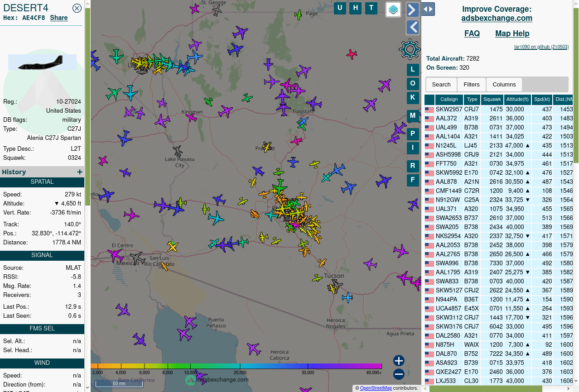
Task: Open the Search tab
Action: 441,85
